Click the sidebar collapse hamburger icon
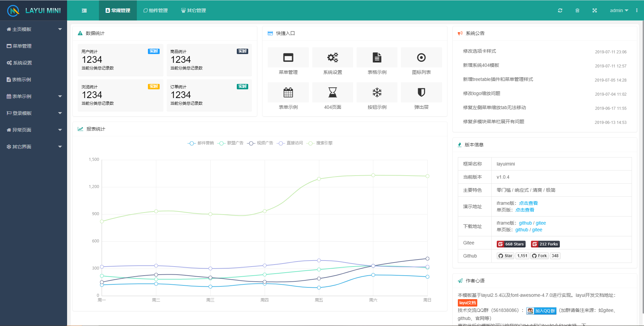The image size is (644, 326). (x=84, y=10)
